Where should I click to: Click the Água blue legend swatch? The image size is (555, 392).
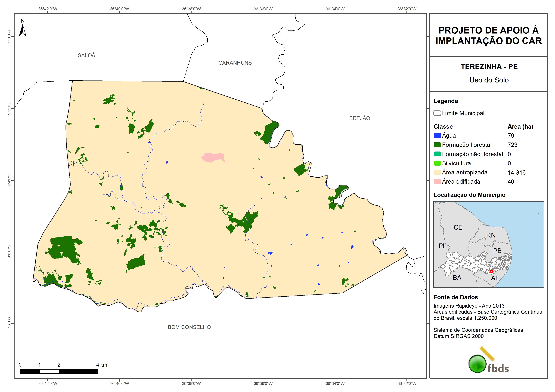point(437,136)
